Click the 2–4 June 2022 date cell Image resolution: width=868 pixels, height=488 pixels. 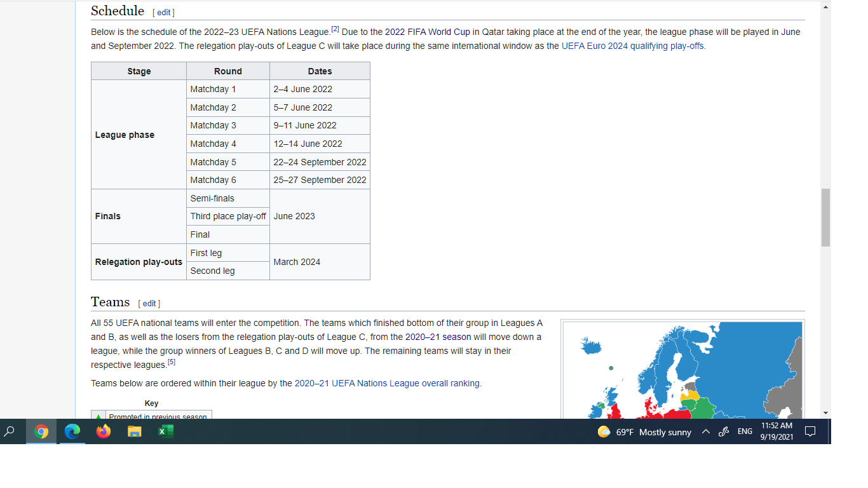(320, 89)
